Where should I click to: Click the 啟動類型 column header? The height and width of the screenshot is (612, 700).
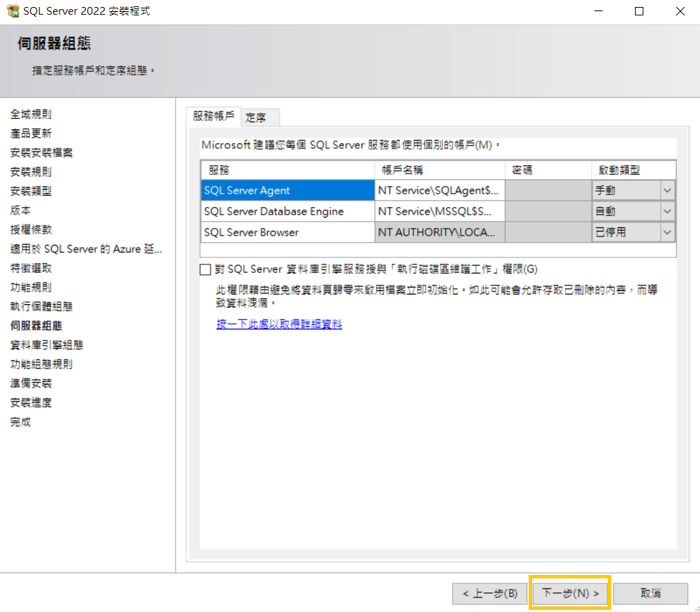634,170
